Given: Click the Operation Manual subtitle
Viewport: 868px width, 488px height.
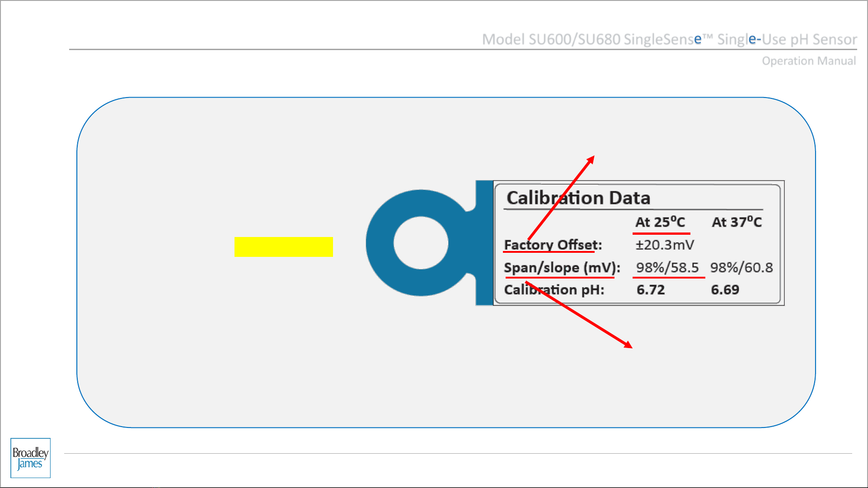Looking at the screenshot, I should (808, 61).
